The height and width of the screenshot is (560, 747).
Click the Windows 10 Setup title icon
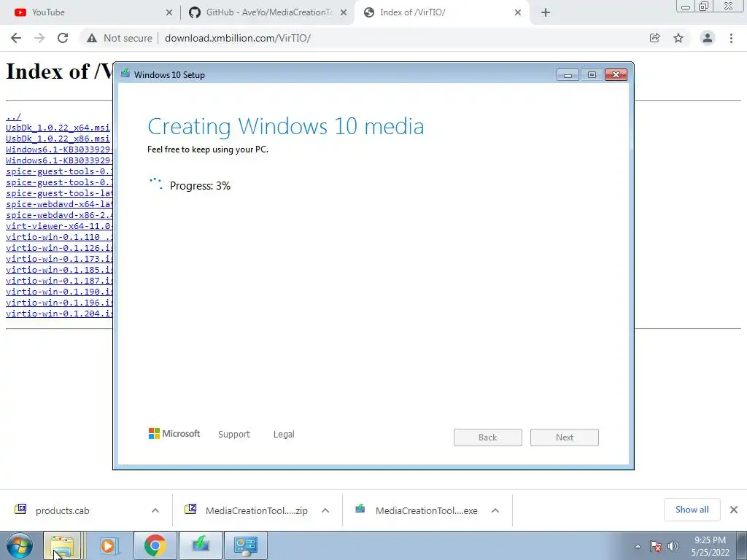(x=125, y=74)
